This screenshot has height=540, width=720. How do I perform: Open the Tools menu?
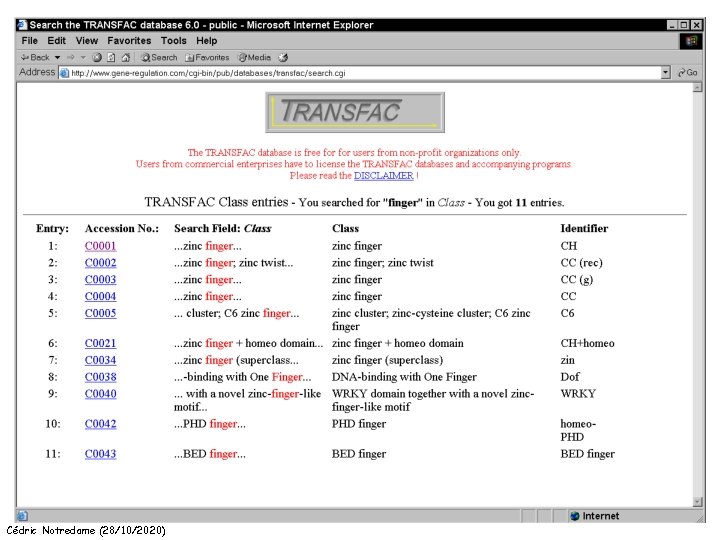174,41
